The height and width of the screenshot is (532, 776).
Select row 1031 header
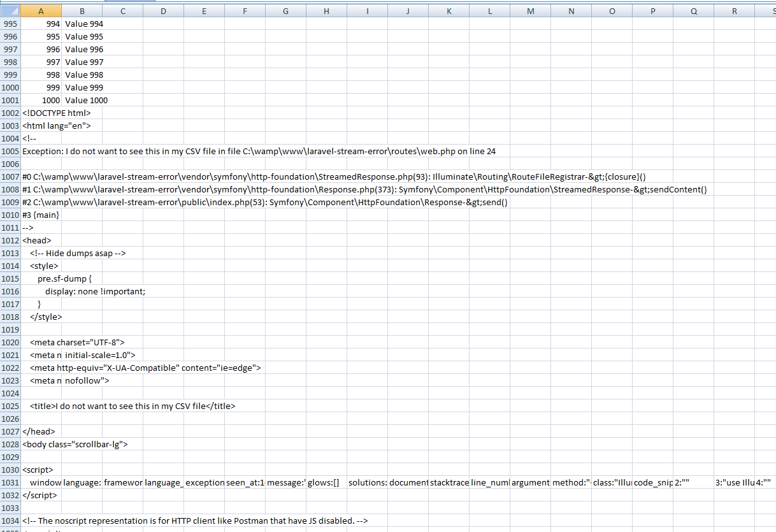coord(10,482)
